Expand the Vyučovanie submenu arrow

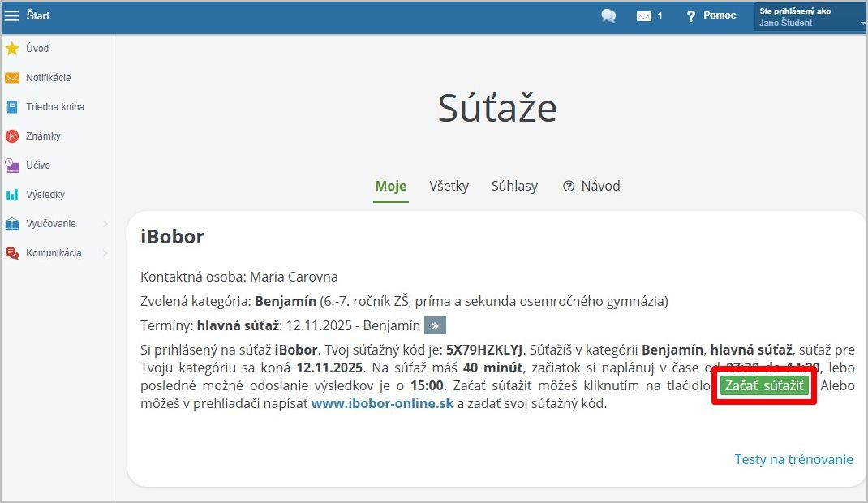click(x=105, y=224)
